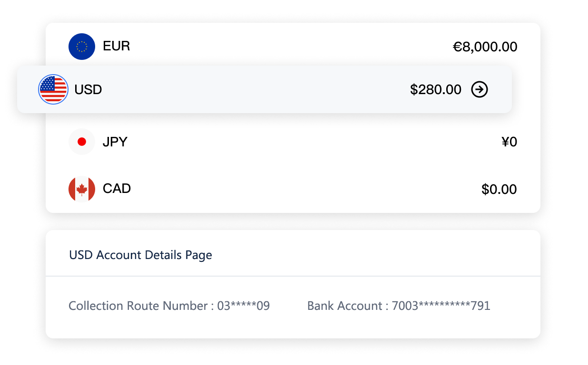Select the EUR currency label
The height and width of the screenshot is (365, 588).
point(116,47)
